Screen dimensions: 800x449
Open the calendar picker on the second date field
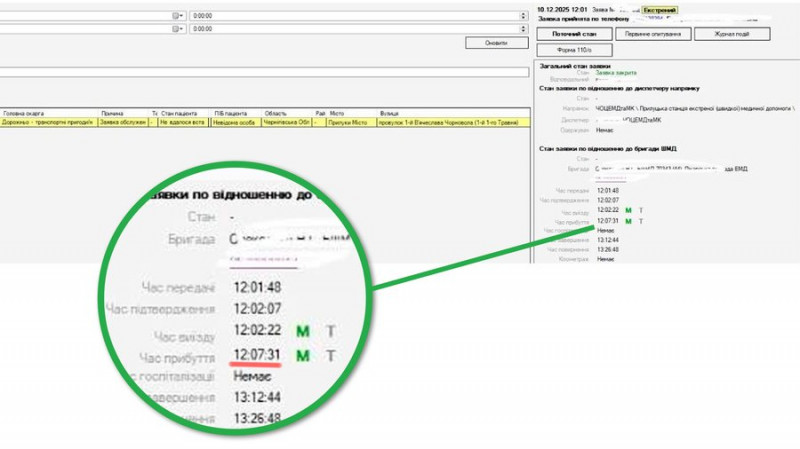[x=178, y=29]
